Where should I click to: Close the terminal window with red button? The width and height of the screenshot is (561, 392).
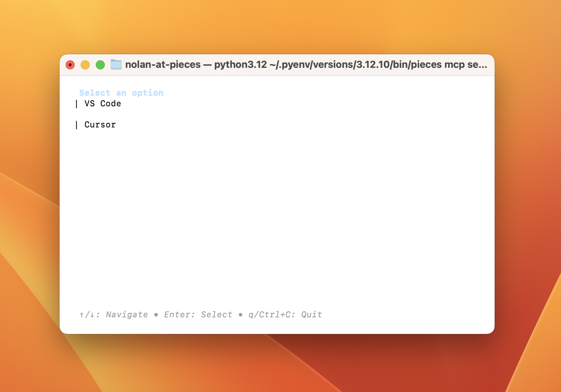(x=70, y=65)
